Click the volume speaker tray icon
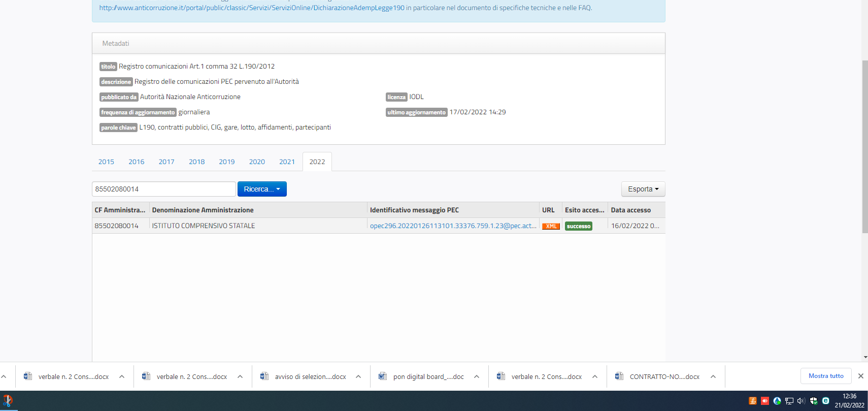The width and height of the screenshot is (868, 411). pyautogui.click(x=801, y=401)
